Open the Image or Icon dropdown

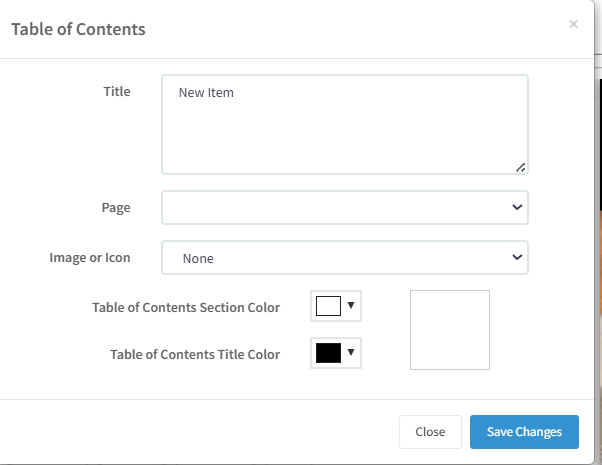point(344,258)
